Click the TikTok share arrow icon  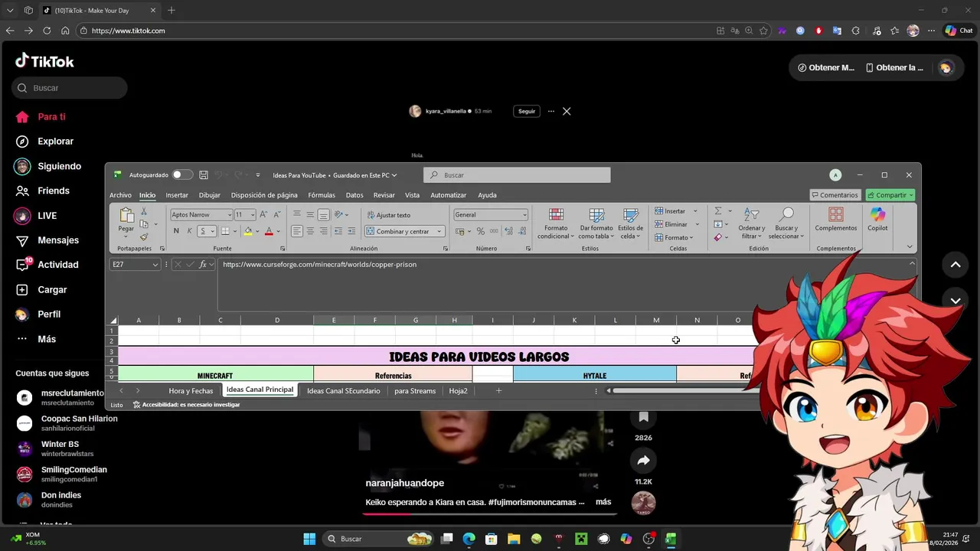pos(643,461)
